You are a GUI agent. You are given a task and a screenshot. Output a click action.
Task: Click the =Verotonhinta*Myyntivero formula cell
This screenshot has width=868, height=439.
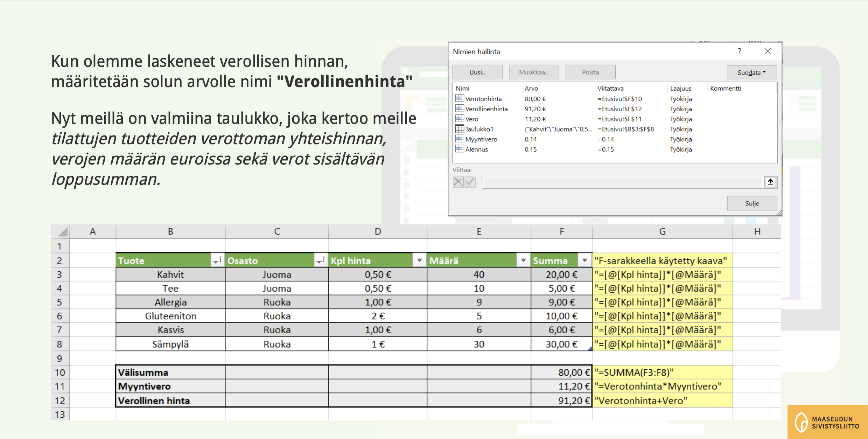663,386
